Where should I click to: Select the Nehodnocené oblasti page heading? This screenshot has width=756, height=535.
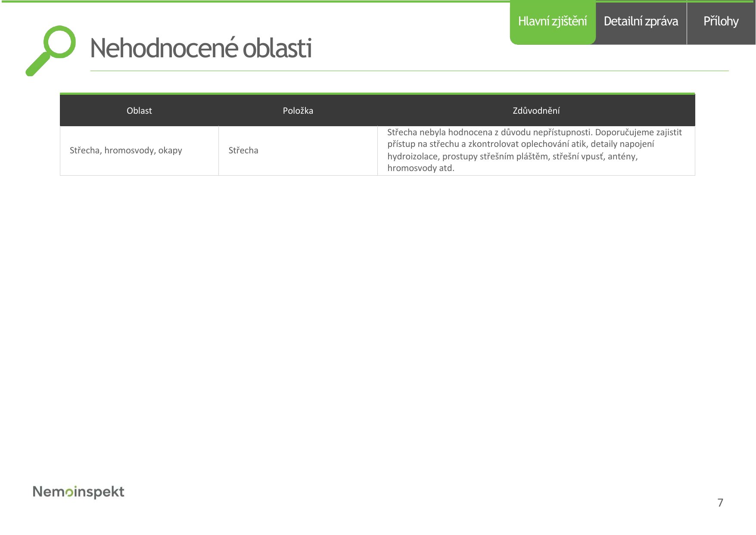pyautogui.click(x=201, y=48)
